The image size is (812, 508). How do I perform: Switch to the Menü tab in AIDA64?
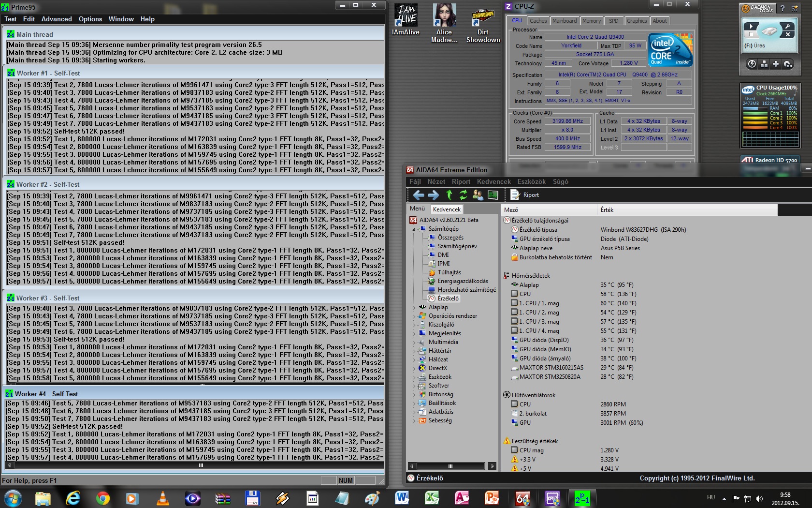coord(417,209)
